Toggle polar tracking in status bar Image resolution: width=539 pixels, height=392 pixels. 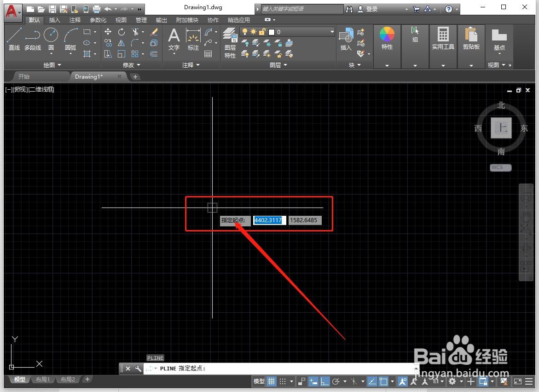[336, 381]
